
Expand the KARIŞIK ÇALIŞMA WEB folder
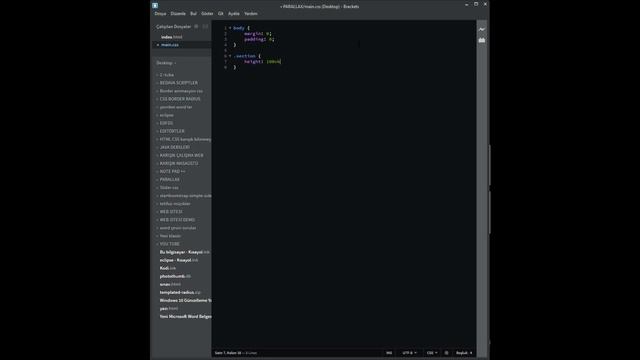point(181,156)
